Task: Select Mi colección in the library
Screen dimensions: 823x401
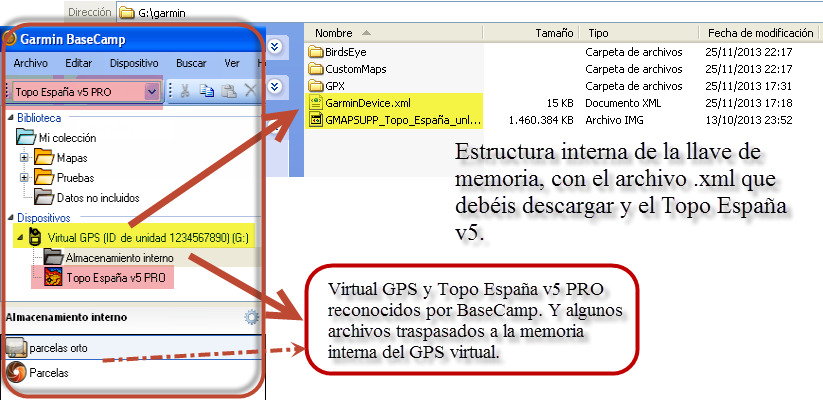Action: point(67,139)
